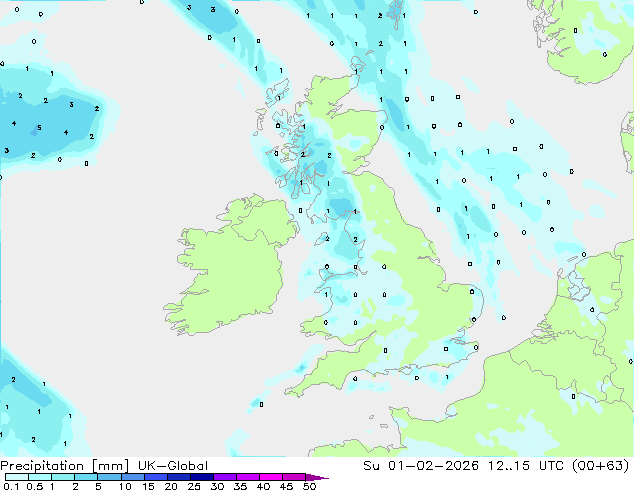Viewport: 634px width, 490px height.
Task: Click the 0.5–1 mm legend swatch
Action: (x=40, y=477)
